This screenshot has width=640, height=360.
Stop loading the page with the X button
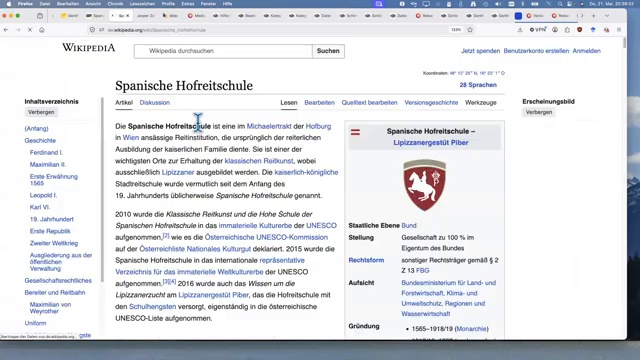pos(30,30)
